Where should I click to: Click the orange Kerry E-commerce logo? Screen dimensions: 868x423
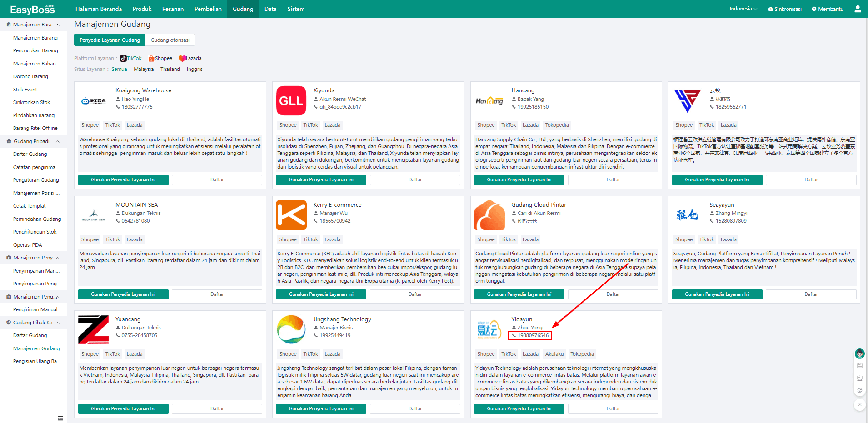(291, 215)
